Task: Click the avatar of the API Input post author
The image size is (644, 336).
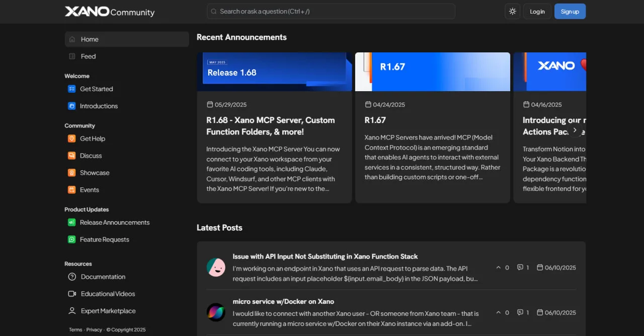Action: [216, 267]
